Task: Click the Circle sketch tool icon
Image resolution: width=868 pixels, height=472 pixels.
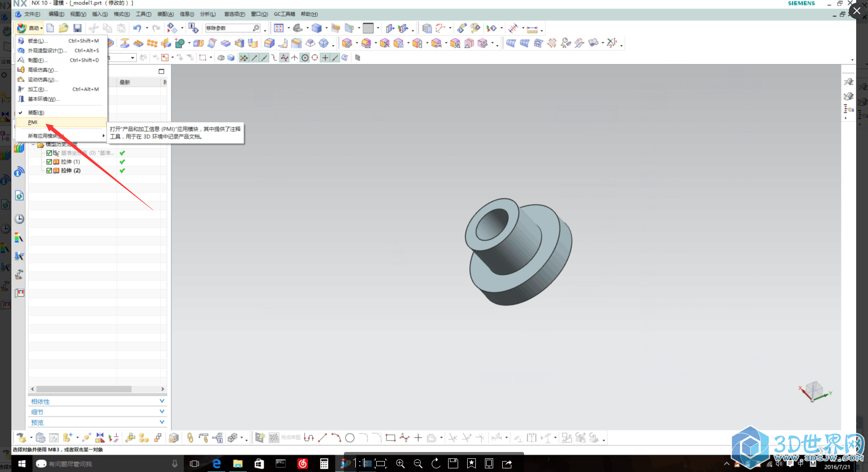Action: coord(350,438)
